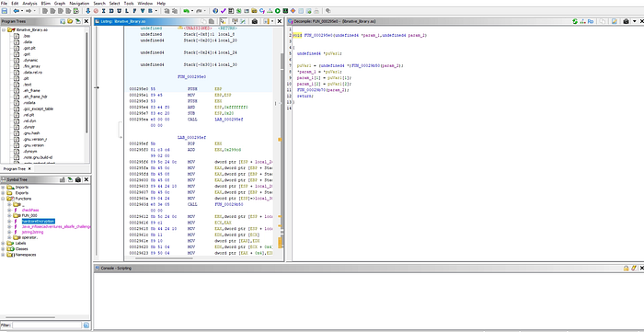This screenshot has height=332, width=644.
Task: Click the Decompile snapshot camera icon
Action: pos(626,21)
